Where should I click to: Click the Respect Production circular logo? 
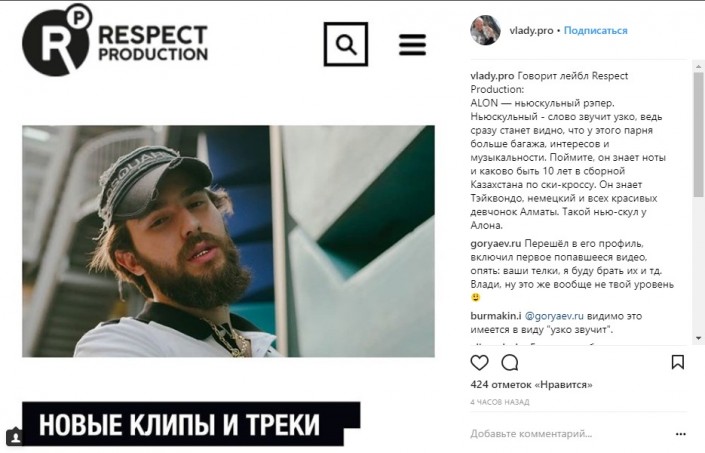(x=57, y=40)
